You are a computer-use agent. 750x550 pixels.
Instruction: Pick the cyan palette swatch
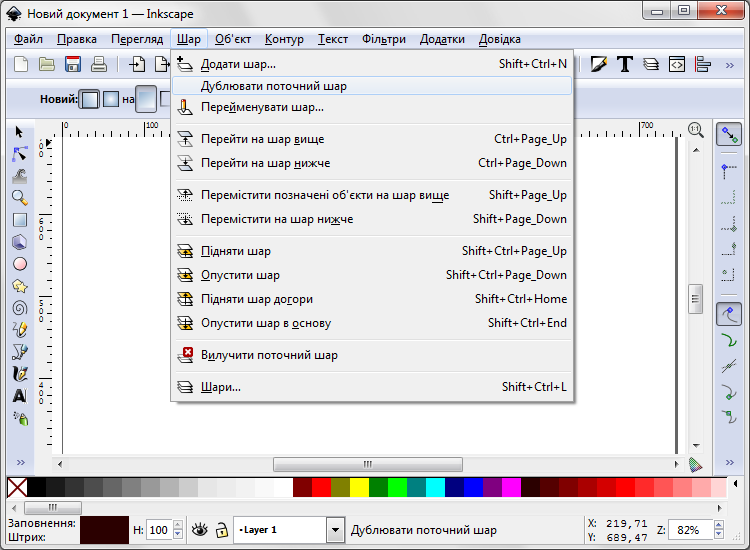(x=435, y=487)
